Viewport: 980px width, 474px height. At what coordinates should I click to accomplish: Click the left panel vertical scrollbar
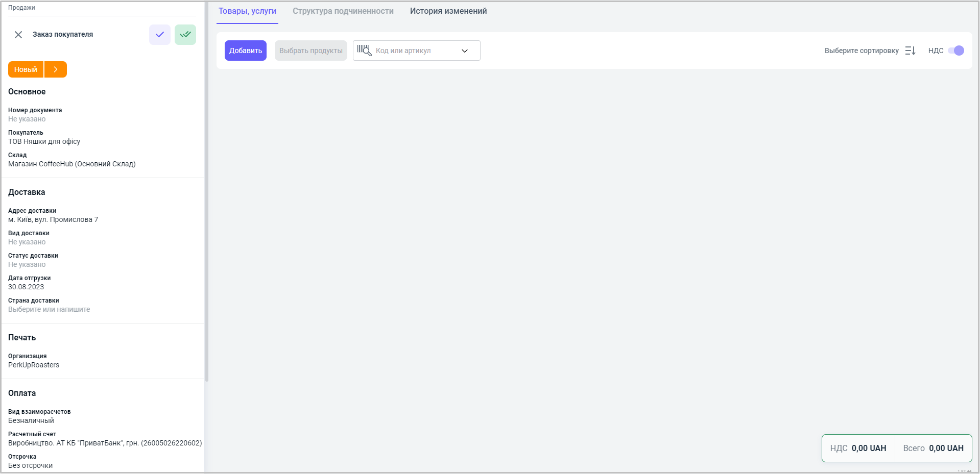tap(207, 204)
